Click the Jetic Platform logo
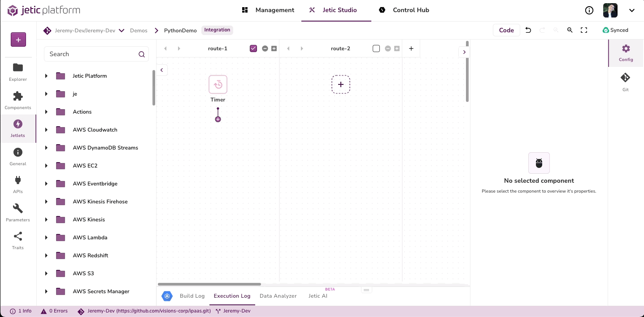The width and height of the screenshot is (644, 317). pyautogui.click(x=44, y=10)
